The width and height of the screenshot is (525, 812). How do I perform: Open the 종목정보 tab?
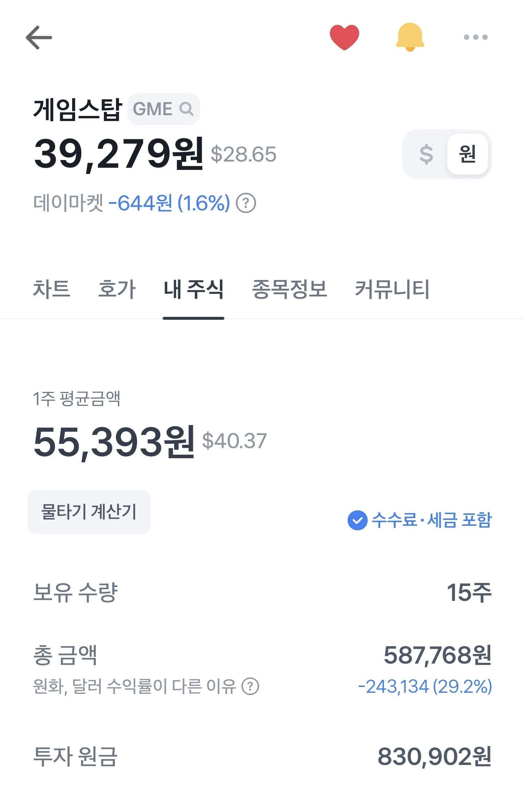tap(289, 289)
